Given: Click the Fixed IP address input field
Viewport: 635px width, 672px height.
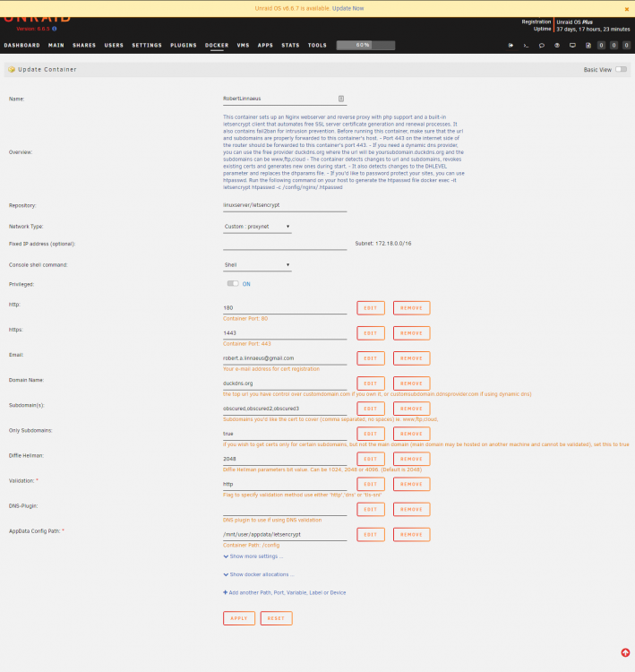Looking at the screenshot, I should click(285, 244).
